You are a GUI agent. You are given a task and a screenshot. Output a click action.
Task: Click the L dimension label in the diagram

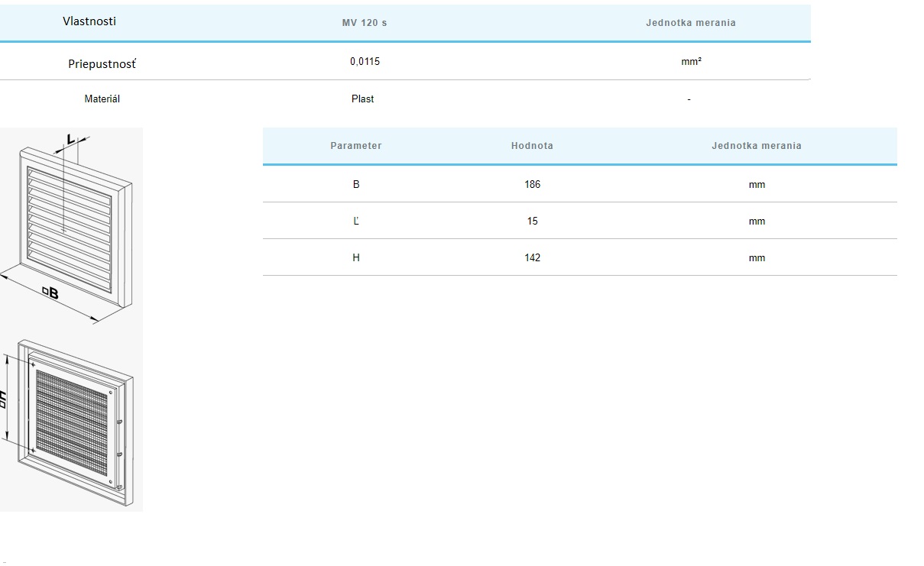point(70,140)
